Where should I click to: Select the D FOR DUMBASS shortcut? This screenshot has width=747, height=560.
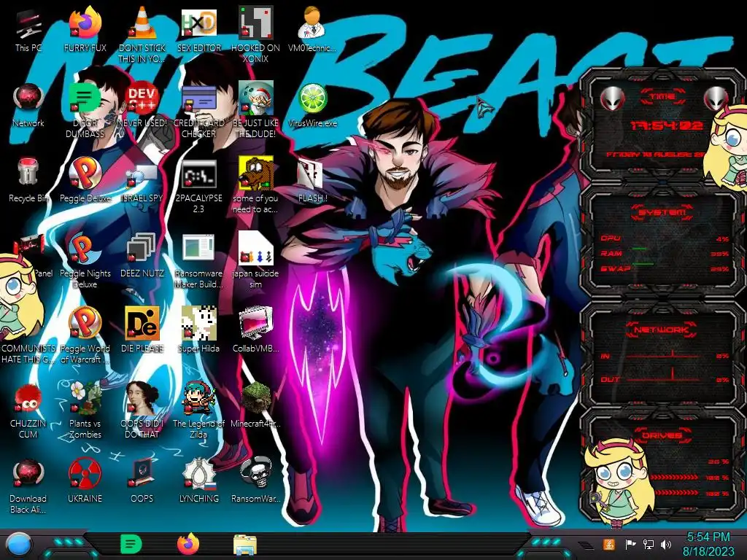pos(85,111)
